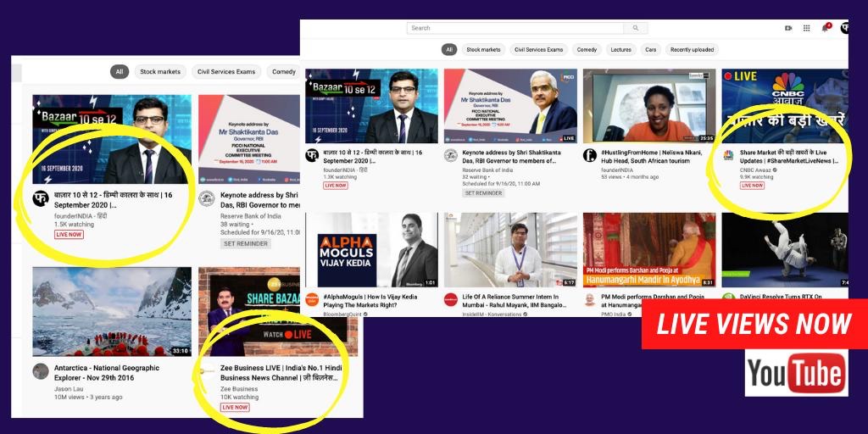Click 'InsideIIM - Konversations' channel name
Screen dimensions: 868x434
(492, 314)
